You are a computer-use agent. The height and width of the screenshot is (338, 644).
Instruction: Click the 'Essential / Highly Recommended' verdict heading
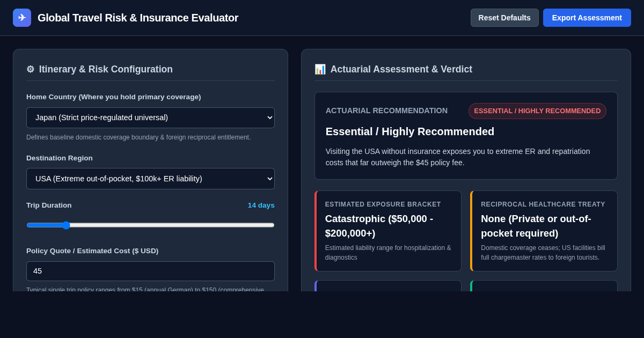410,131
